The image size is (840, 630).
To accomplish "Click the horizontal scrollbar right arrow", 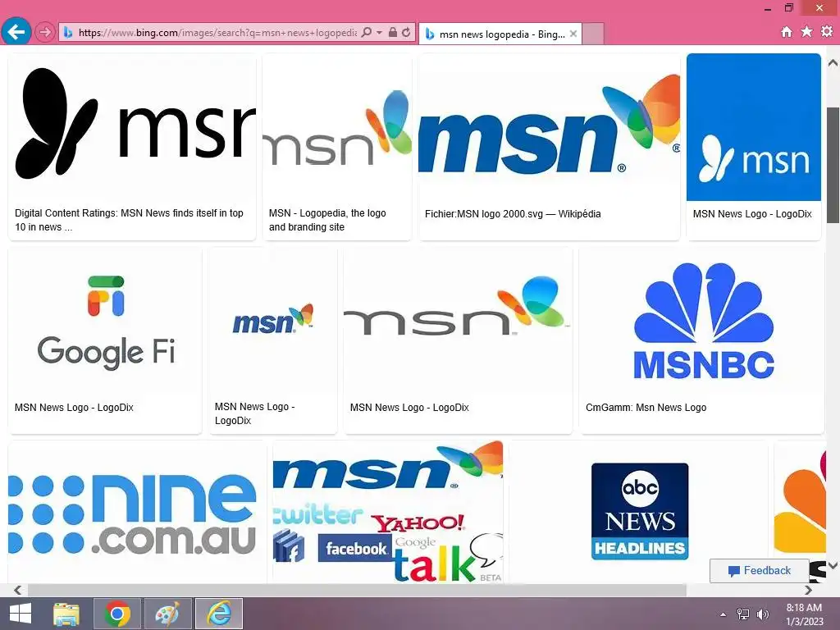I will point(808,591).
